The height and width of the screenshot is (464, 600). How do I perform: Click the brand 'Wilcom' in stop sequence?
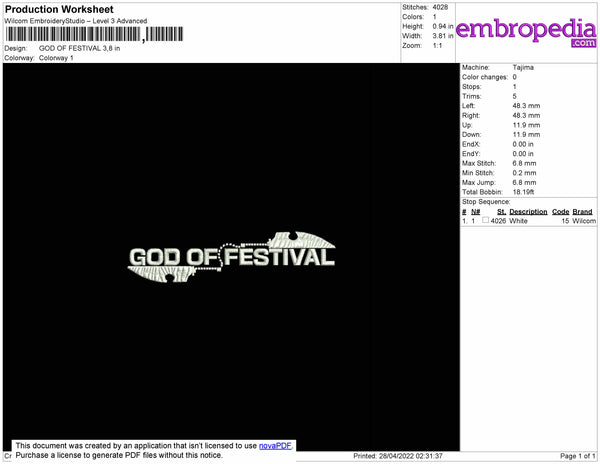[584, 221]
